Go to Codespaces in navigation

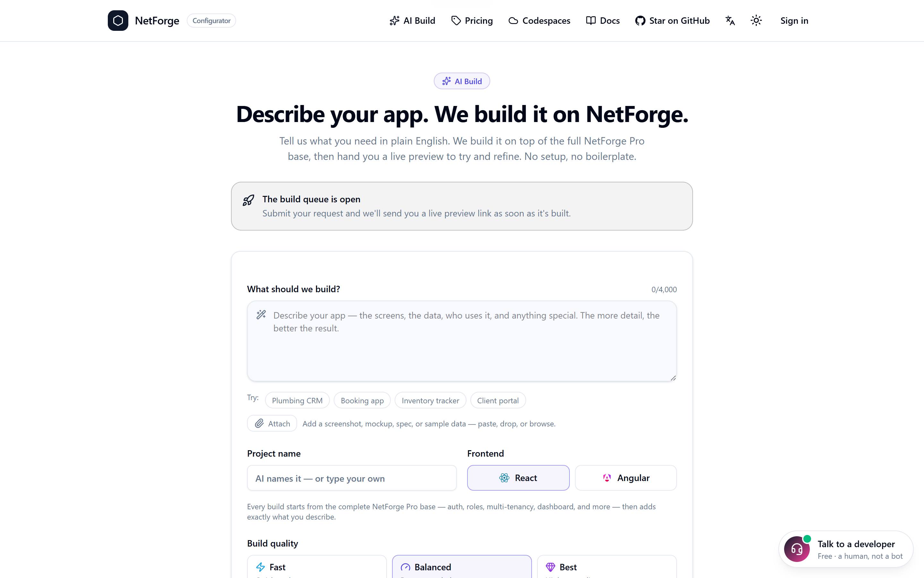pos(539,21)
